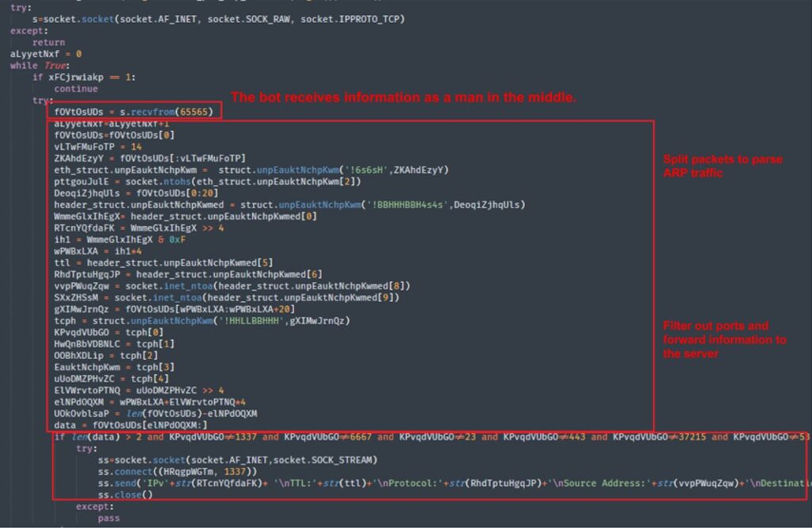Screen dimensions: 812x528
Task: Click the line 'while True:'
Action: (40, 66)
